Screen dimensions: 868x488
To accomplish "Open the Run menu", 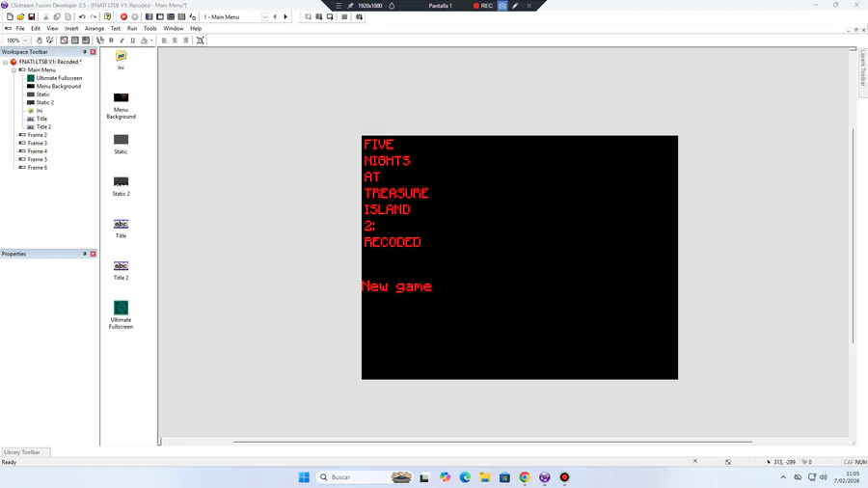I will coord(132,28).
